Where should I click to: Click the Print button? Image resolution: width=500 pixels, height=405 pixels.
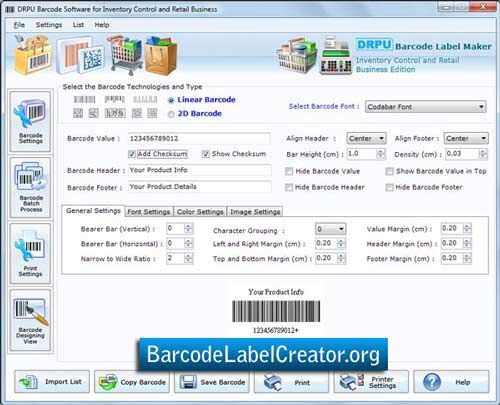point(291,382)
